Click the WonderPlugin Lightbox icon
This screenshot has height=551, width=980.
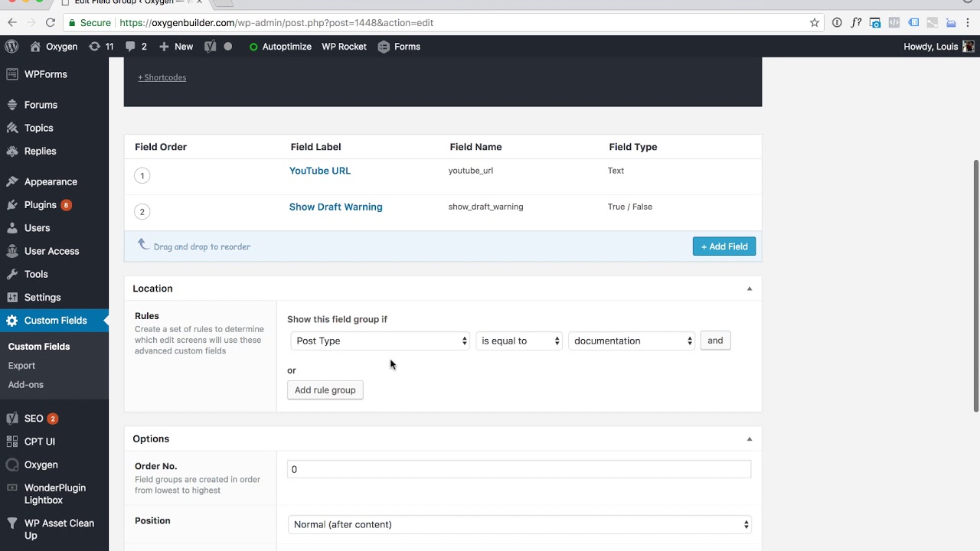pos(11,487)
